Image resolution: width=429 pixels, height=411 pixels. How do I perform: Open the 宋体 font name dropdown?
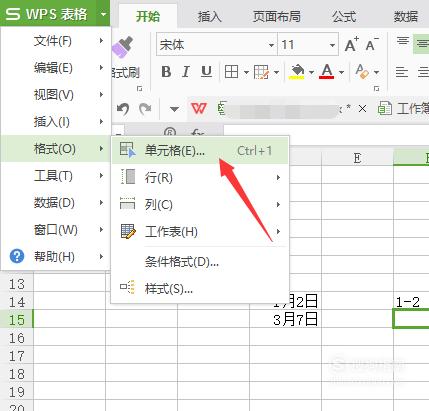pos(271,45)
